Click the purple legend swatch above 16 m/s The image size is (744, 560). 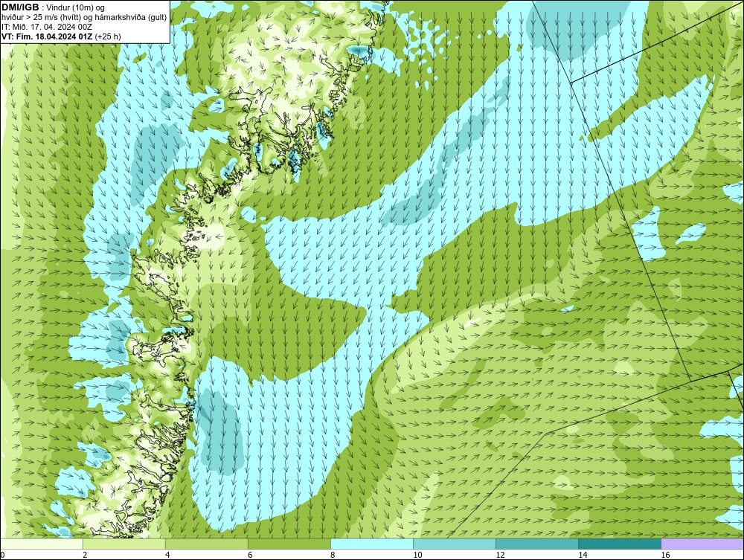702,544
